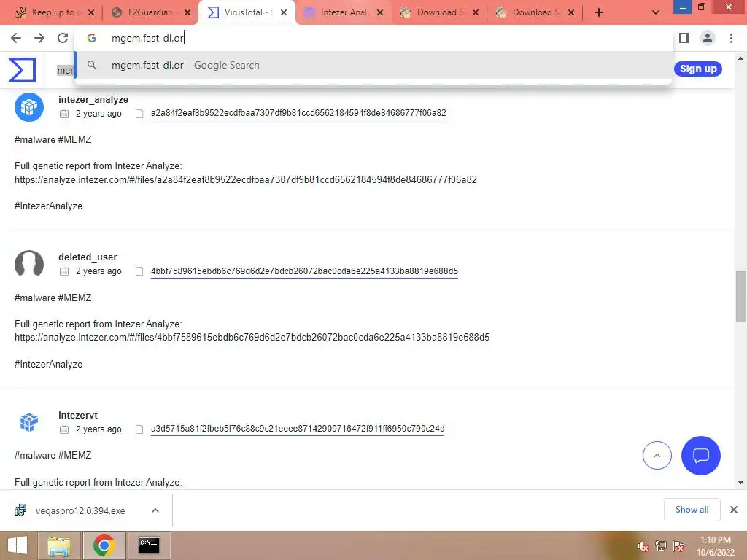Open the a2a84f2eaf8b9522 hash link
This screenshot has height=560, width=747.
coord(298,113)
